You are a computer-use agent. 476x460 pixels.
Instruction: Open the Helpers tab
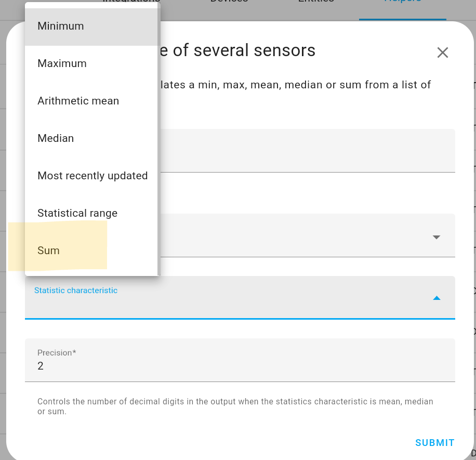point(402,2)
